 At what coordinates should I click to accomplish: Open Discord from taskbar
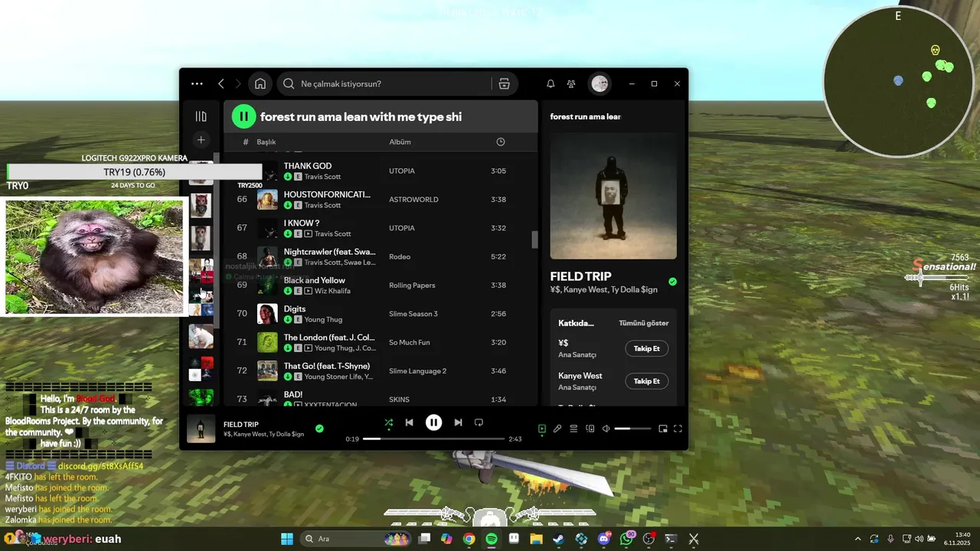click(x=604, y=539)
